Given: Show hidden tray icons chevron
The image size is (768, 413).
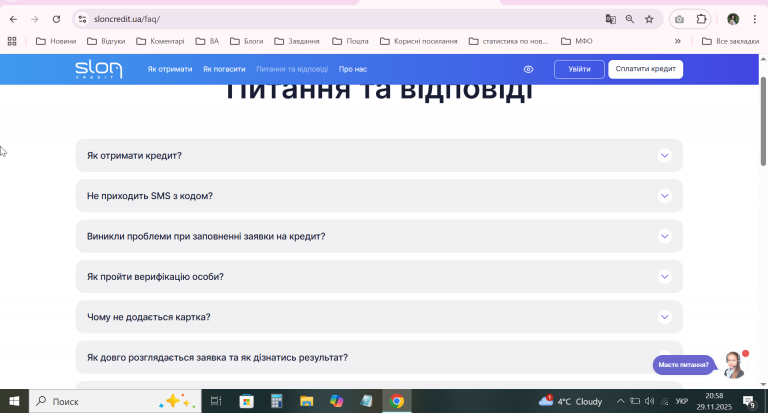Looking at the screenshot, I should 621,401.
